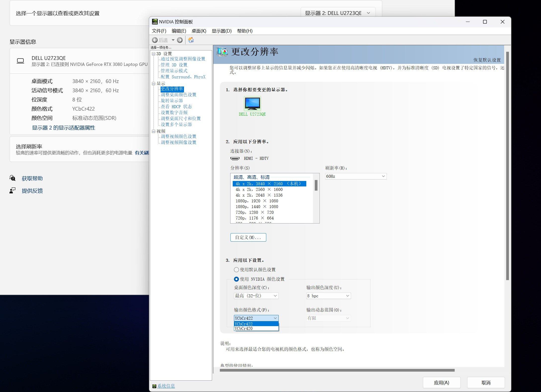
Task: Select 调整视频颜色设置 tree item
Action: [x=179, y=136]
